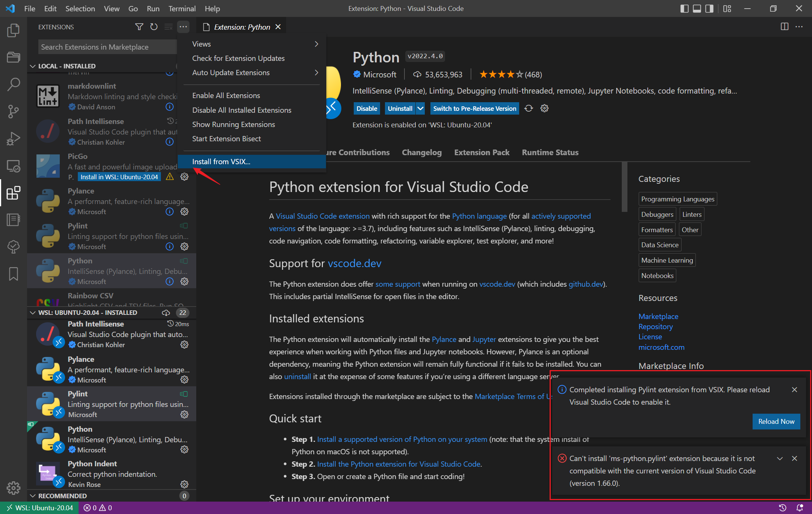Click the filter extensions funnel icon
812x514 pixels.
click(139, 27)
